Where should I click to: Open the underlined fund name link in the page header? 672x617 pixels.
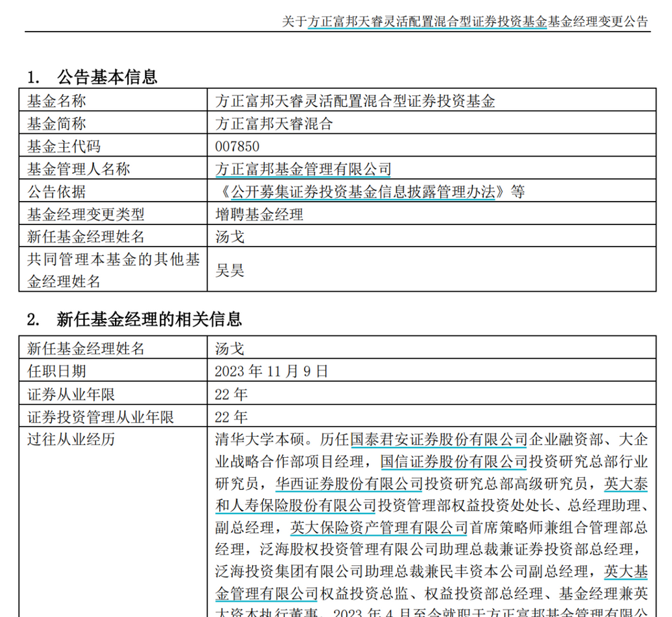coord(427,22)
